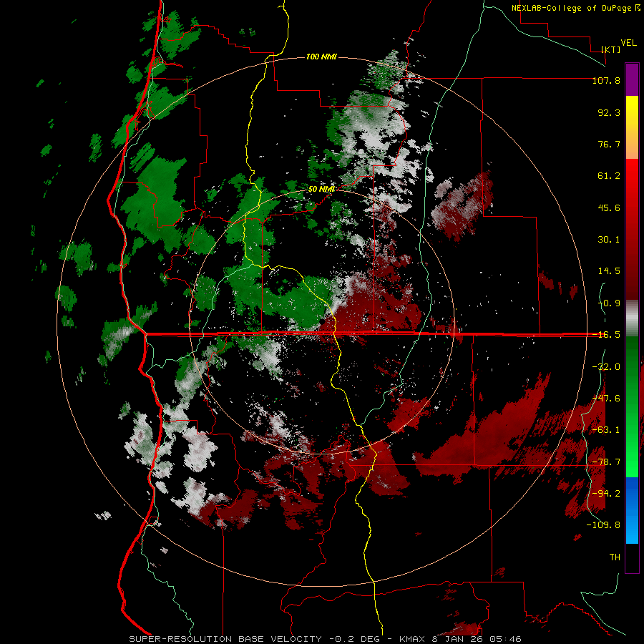This screenshot has width=644, height=644.
Task: Pick the purple segment of velocity scale
Action: [632, 79]
